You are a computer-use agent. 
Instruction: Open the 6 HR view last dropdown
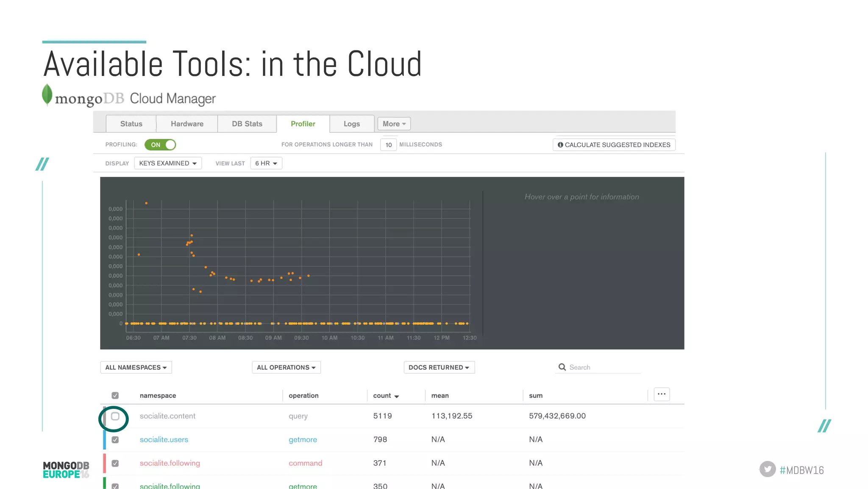266,163
